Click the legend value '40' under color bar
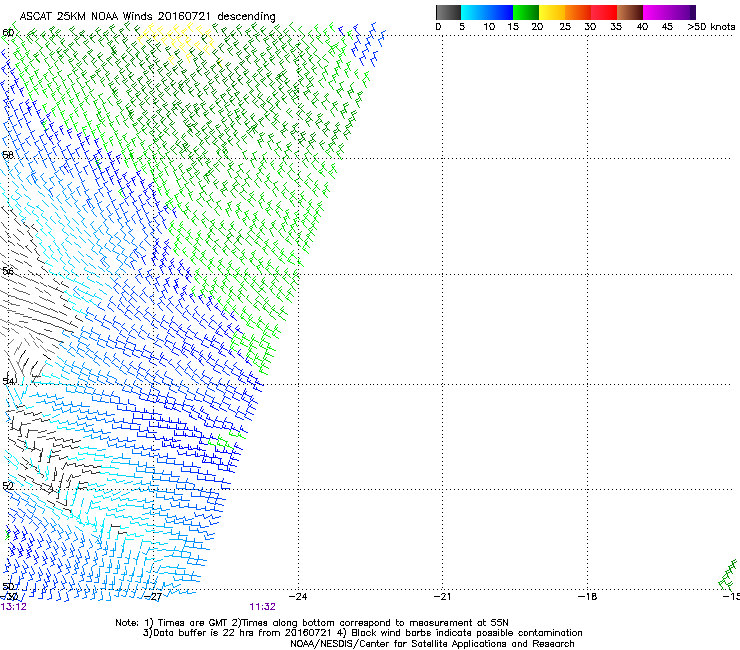Viewport: 740px width, 650px height. pos(642,27)
